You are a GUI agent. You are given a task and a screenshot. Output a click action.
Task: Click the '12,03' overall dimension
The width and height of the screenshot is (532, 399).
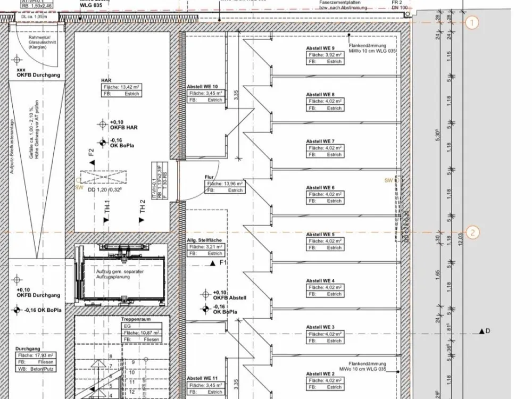(460, 239)
